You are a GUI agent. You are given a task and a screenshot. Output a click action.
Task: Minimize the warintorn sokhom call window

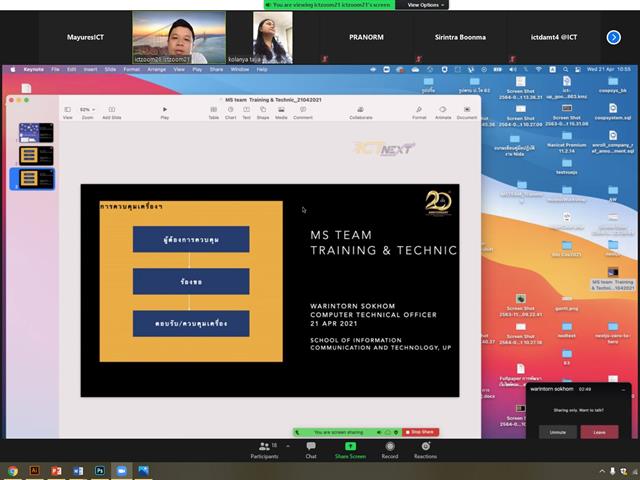coord(623,389)
